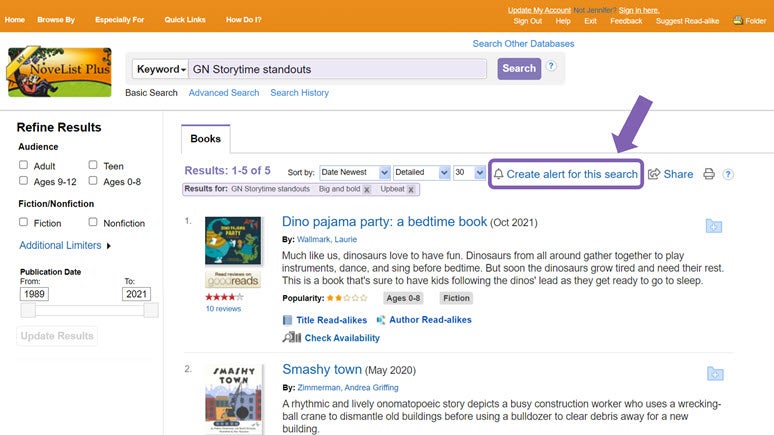The width and height of the screenshot is (774, 435).
Task: Open the Date Newest sort dropdown
Action: (x=353, y=173)
